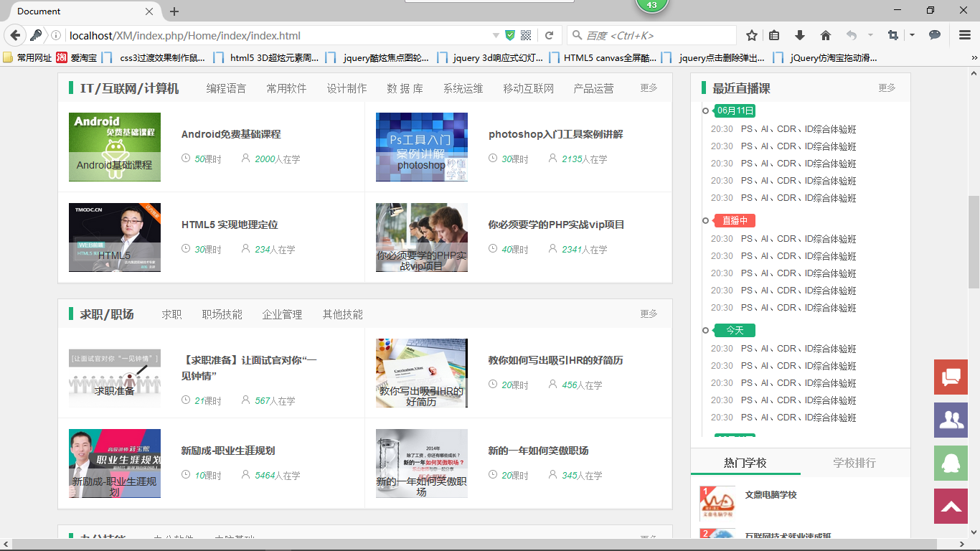The image size is (980, 551).
Task: Open the downloads arrow icon
Action: pos(799,35)
